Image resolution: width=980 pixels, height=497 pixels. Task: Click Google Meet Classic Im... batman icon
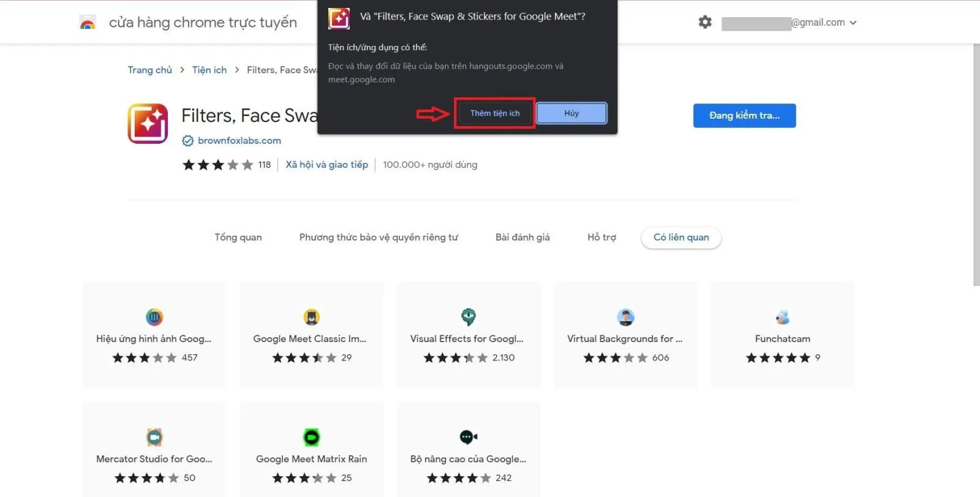(312, 317)
